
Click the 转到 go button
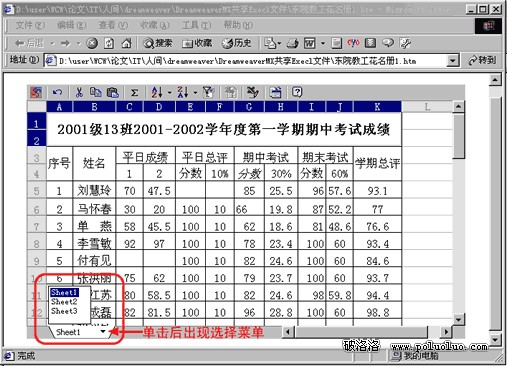(482, 60)
